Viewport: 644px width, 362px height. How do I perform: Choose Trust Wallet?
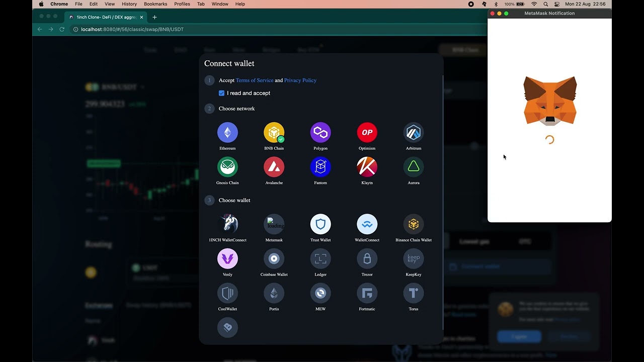click(x=320, y=224)
